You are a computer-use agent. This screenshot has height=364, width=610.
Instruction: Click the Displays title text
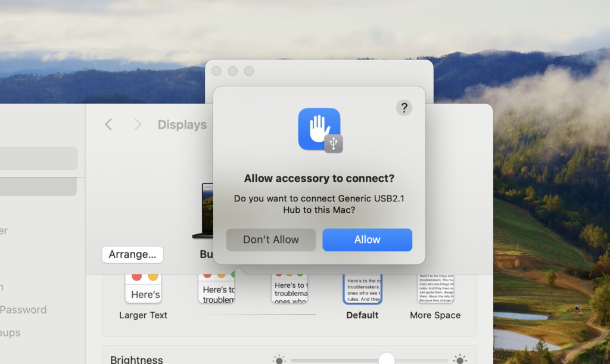coord(182,125)
